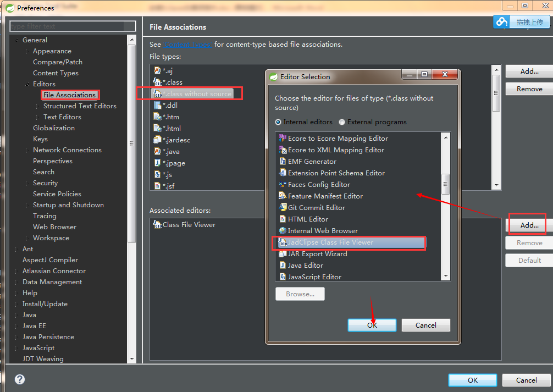
Task: Click the *.aj file type icon
Action: point(157,70)
